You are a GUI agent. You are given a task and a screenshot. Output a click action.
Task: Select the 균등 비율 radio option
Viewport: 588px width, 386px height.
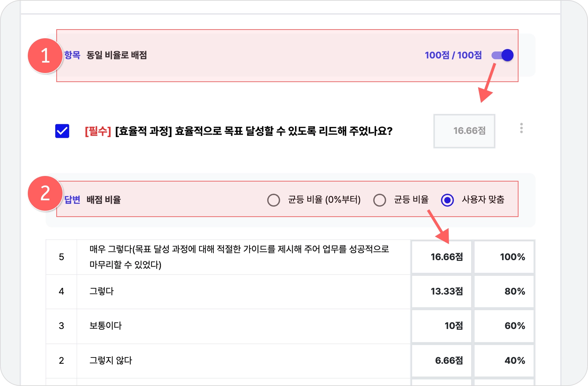tap(379, 200)
